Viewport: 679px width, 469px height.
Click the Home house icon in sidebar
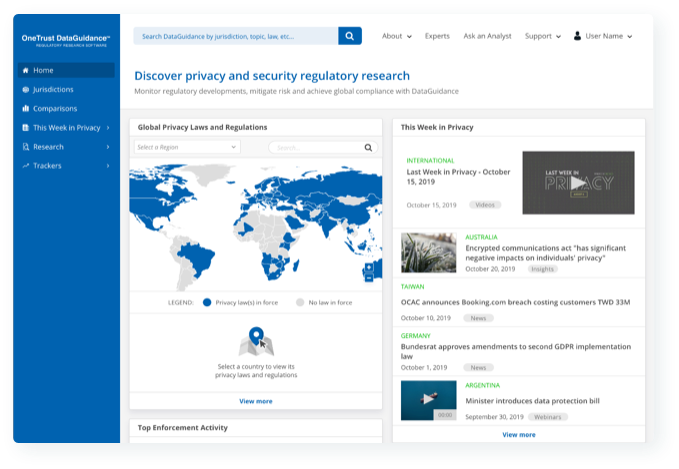(x=26, y=70)
